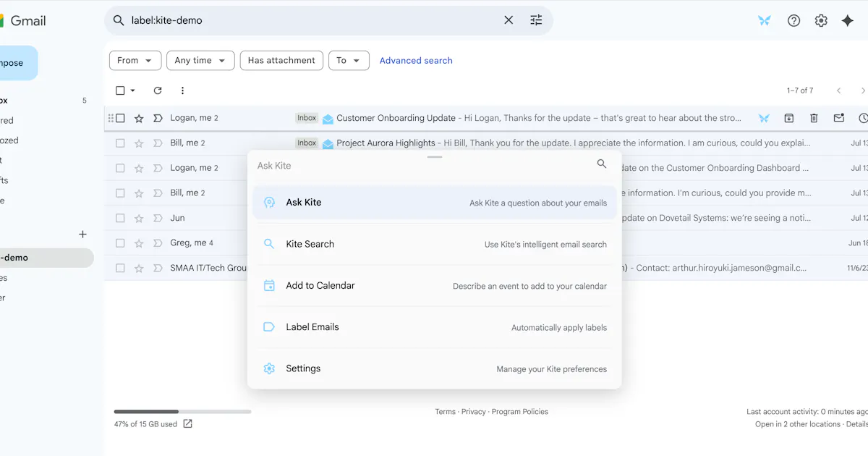Select Add to Calendar option

click(434, 286)
